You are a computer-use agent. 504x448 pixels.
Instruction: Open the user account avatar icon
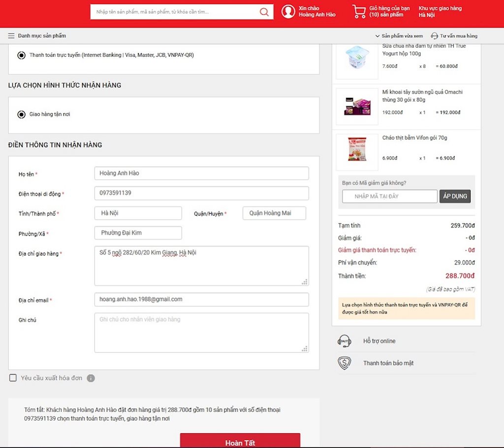point(288,11)
